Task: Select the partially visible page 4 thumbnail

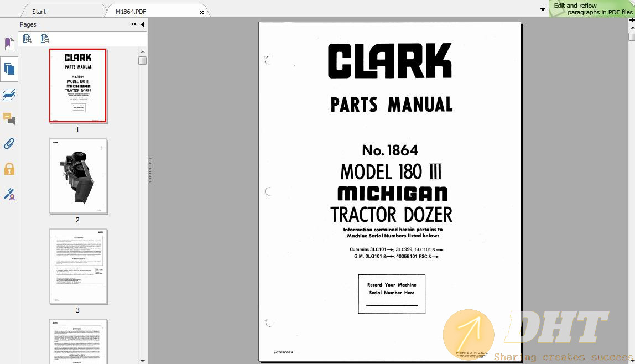Action: [78, 341]
